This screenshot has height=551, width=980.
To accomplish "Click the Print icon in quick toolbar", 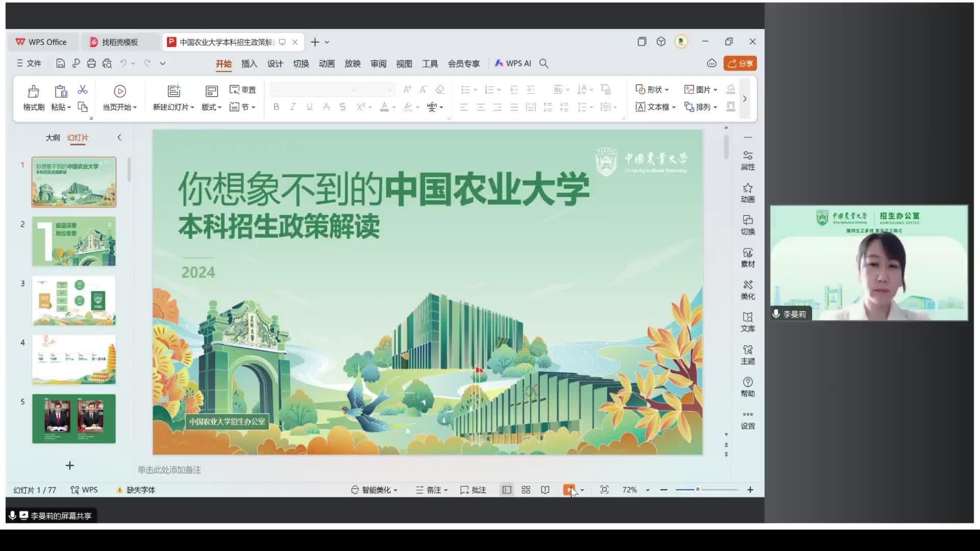I will 91,63.
